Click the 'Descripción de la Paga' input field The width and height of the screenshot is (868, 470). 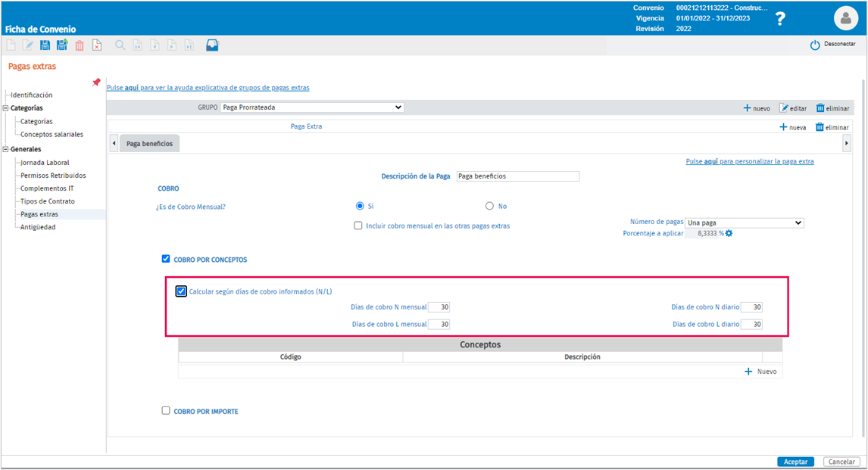click(x=518, y=176)
